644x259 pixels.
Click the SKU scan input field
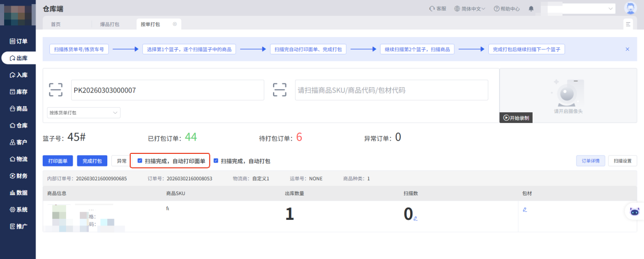pyautogui.click(x=391, y=90)
